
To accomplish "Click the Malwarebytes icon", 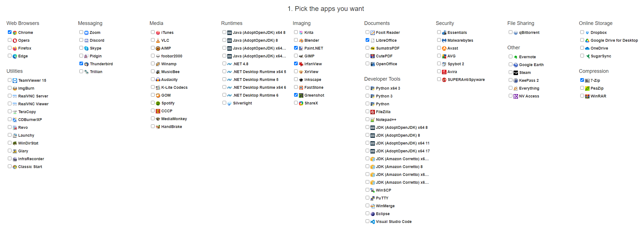I will [x=444, y=41].
